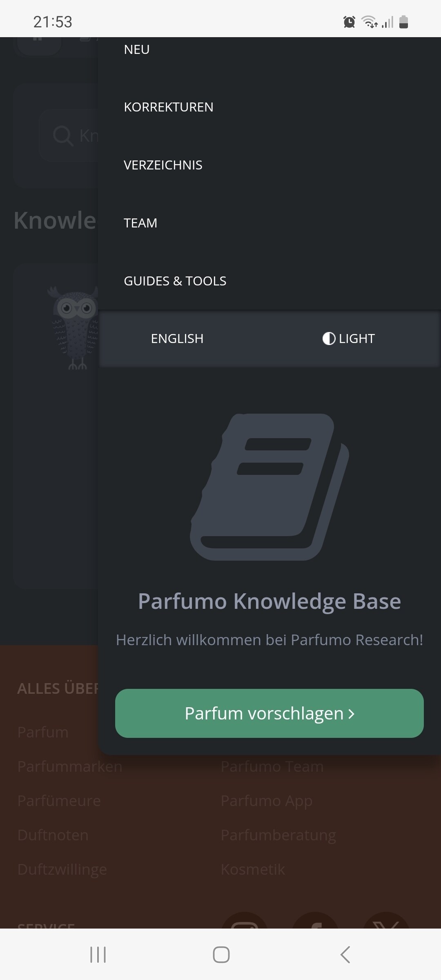This screenshot has width=441, height=980.
Task: Select KORREKTUREN from the menu
Action: pos(168,107)
